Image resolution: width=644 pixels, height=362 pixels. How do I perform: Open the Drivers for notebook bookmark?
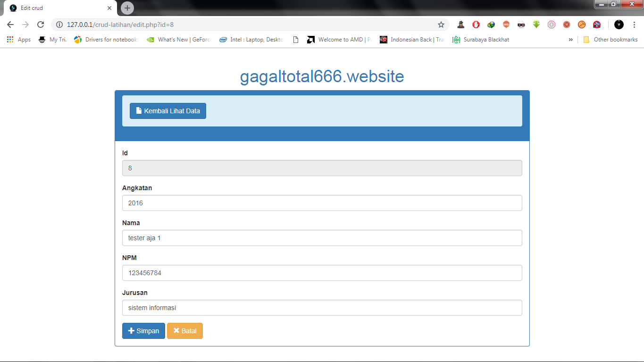106,40
